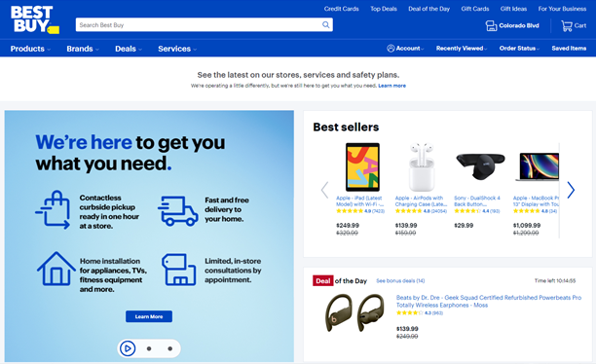Click the Best Buy logo

point(35,19)
